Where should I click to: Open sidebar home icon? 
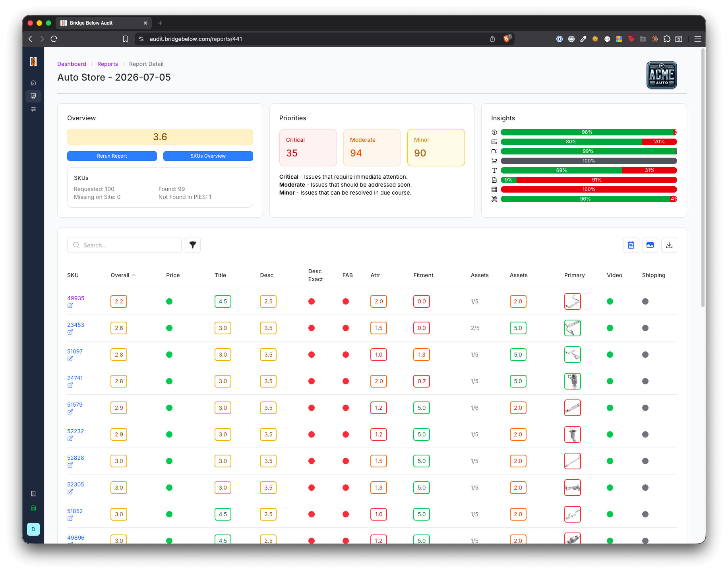coord(33,83)
